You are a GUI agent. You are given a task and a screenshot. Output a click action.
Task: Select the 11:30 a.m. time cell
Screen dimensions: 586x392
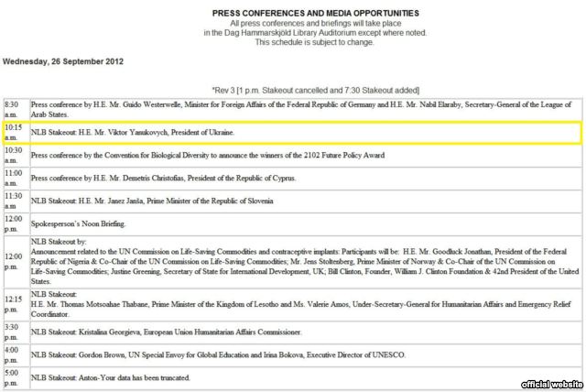pyautogui.click(x=16, y=201)
